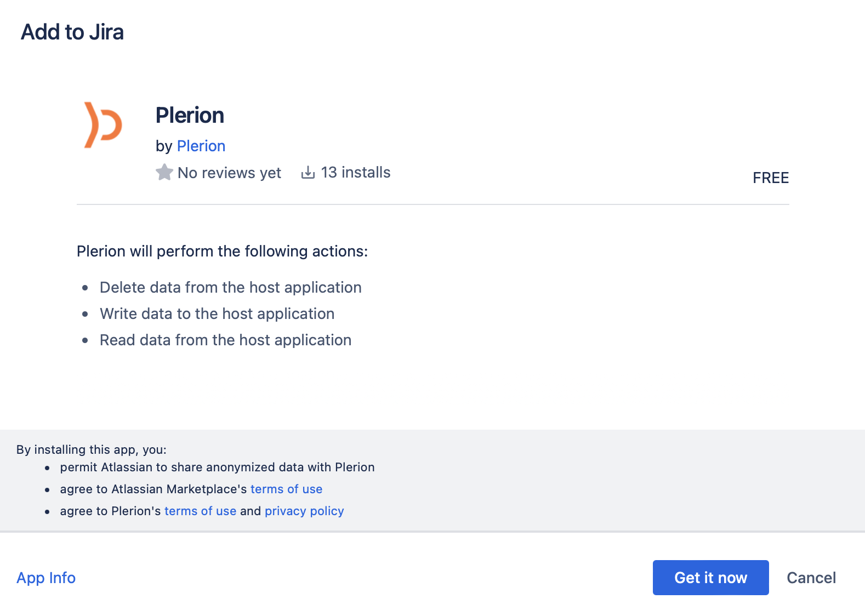Open the Plerion vendor link
Screen dimensions: 865x616
point(201,146)
